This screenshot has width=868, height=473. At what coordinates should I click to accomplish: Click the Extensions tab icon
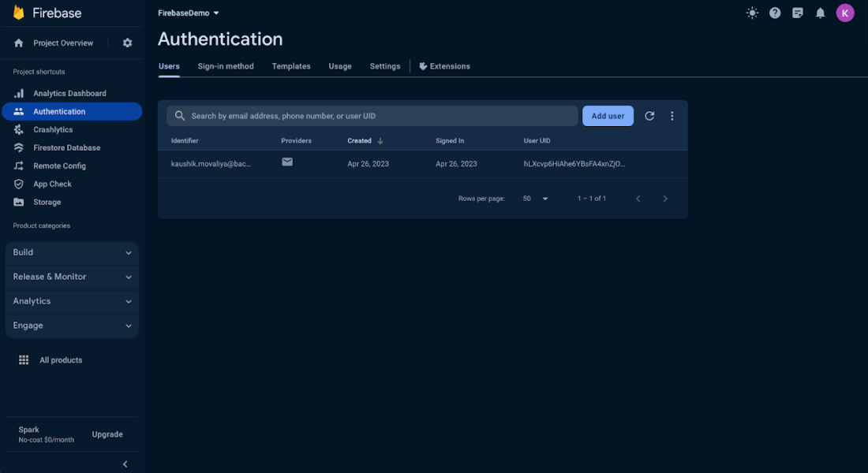pyautogui.click(x=423, y=66)
